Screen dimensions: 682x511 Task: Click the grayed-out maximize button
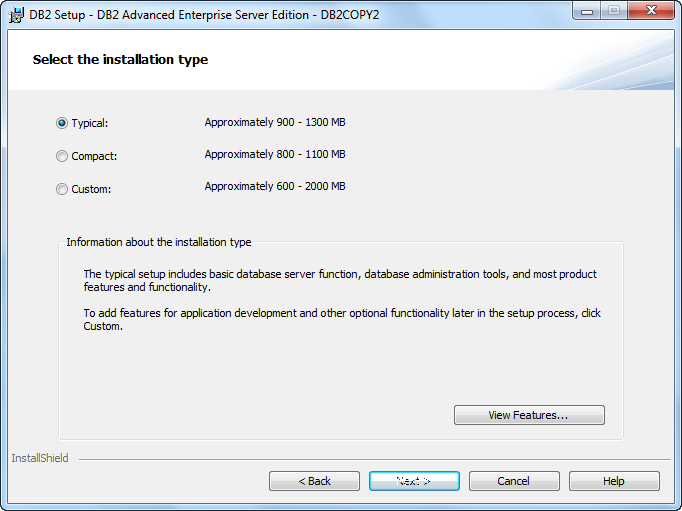pos(614,10)
